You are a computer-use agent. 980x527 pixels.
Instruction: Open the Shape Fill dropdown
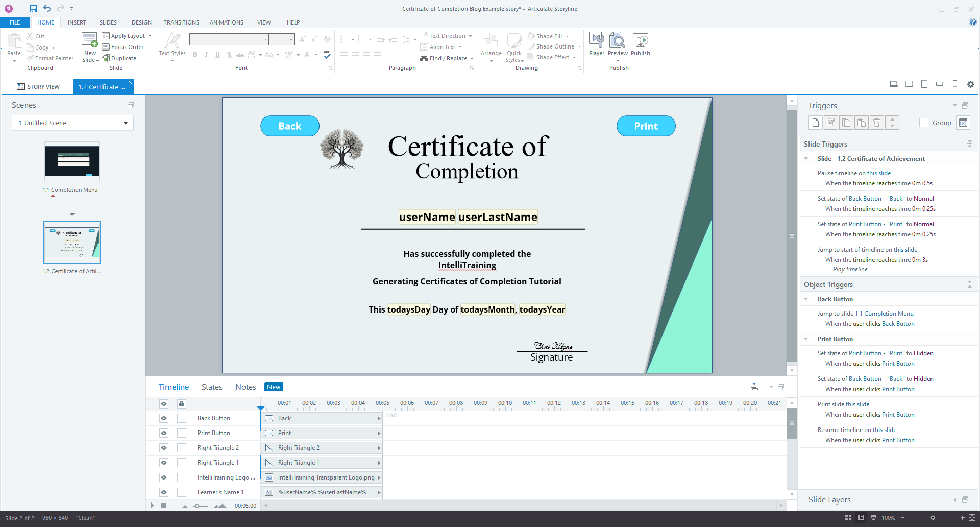coord(567,36)
